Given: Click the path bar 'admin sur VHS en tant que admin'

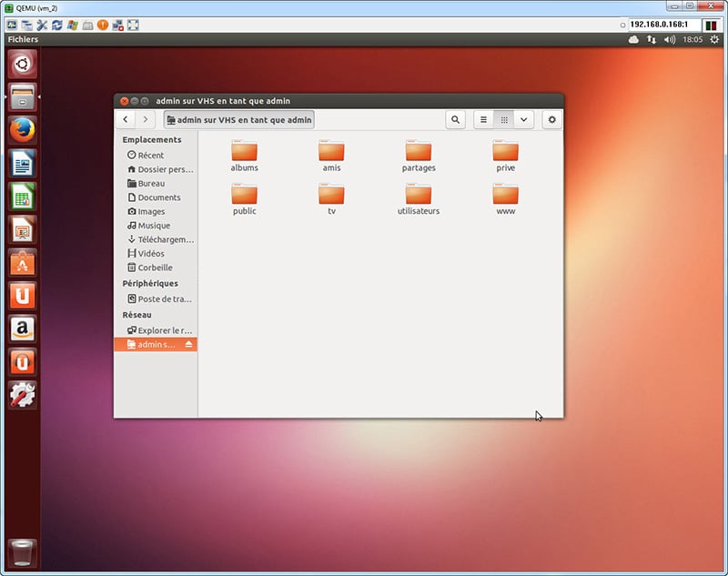Looking at the screenshot, I should [239, 120].
